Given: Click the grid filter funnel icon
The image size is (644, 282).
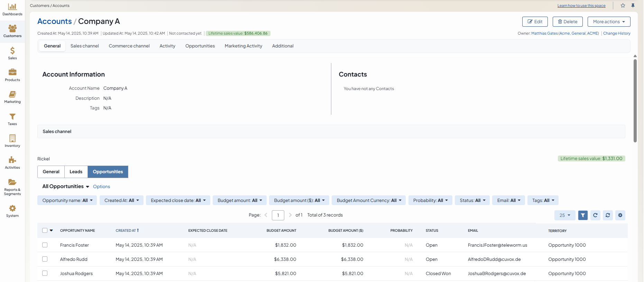Looking at the screenshot, I should (x=583, y=215).
